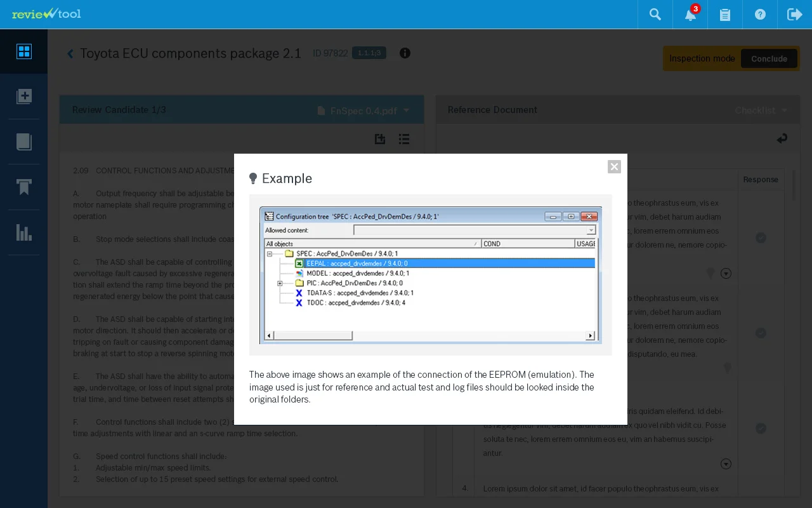The image size is (812, 508).
Task: Toggle the second item's approval checkmark
Action: [761, 333]
